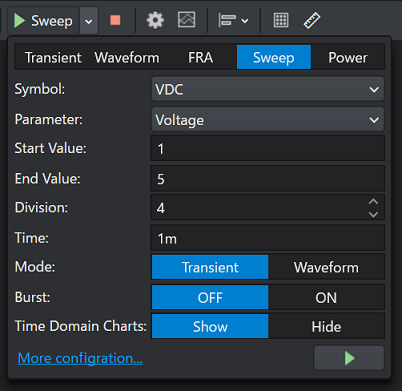Expand the Sweep run mode dropdown arrow
The image size is (402, 391).
(x=89, y=21)
